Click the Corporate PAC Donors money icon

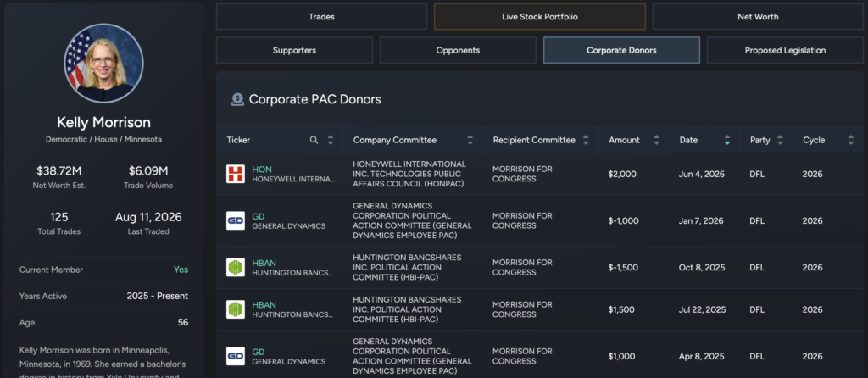tap(237, 100)
